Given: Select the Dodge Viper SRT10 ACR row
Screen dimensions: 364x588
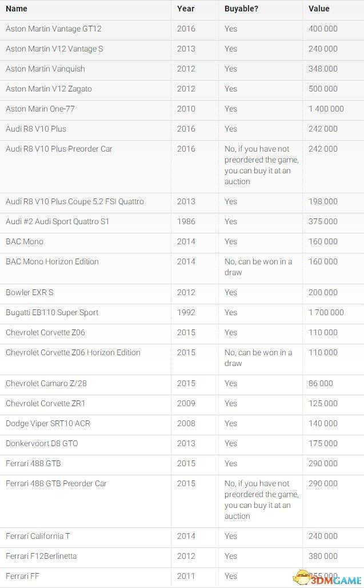Looking at the screenshot, I should (182, 423).
